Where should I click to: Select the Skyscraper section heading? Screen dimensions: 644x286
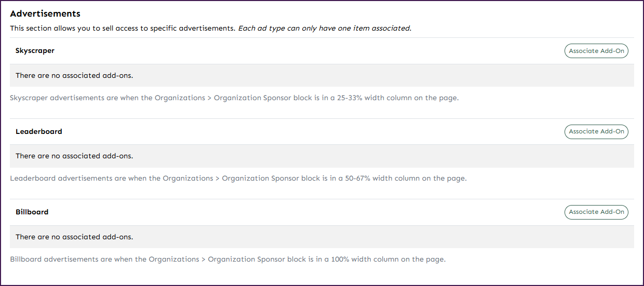pos(35,51)
